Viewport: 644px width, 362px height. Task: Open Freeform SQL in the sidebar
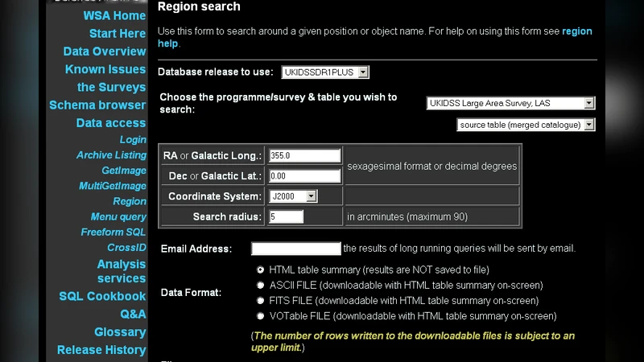point(114,232)
